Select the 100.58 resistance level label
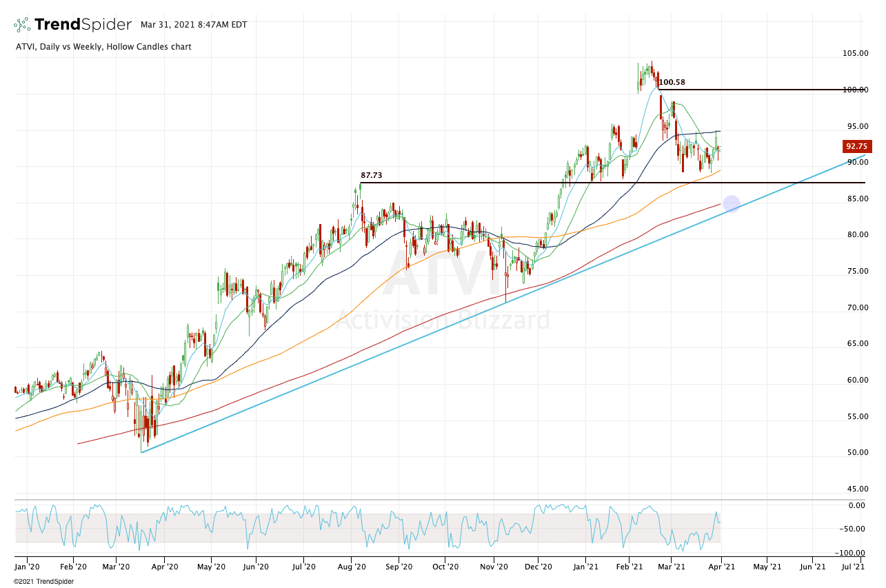The width and height of the screenshot is (886, 588). [x=672, y=82]
